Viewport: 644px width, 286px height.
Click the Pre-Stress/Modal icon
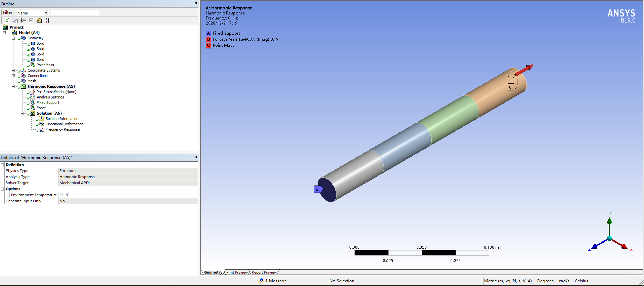click(32, 92)
